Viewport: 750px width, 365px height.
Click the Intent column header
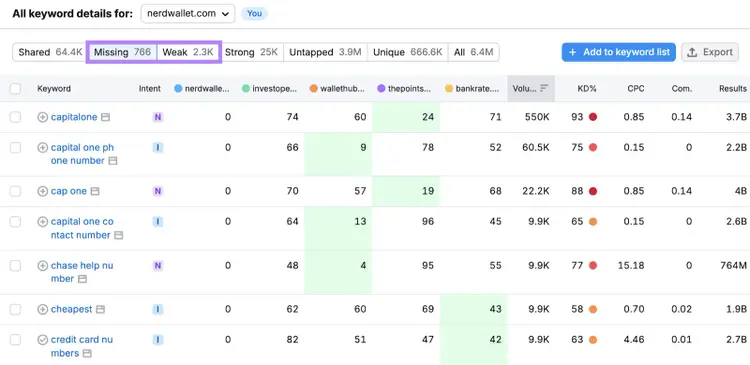tap(150, 88)
